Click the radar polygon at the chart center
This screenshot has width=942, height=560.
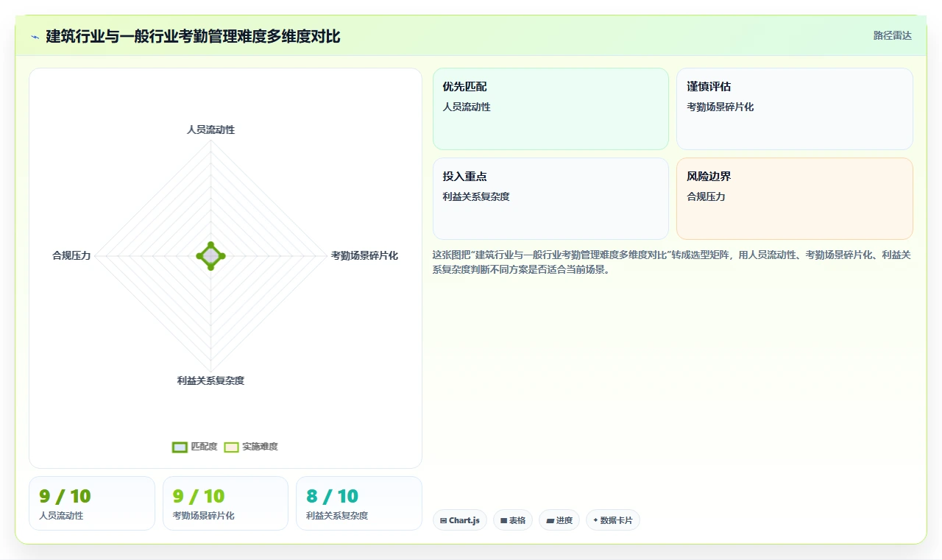[210, 255]
